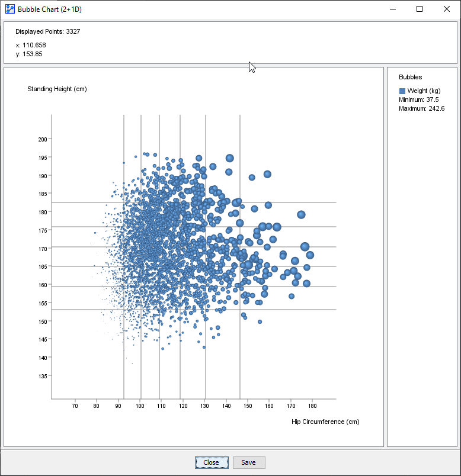Minimize the Bubble Chart window
The height and width of the screenshot is (476, 461).
pyautogui.click(x=392, y=9)
